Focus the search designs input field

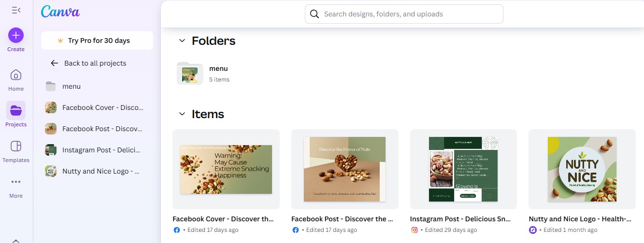[x=411, y=14]
